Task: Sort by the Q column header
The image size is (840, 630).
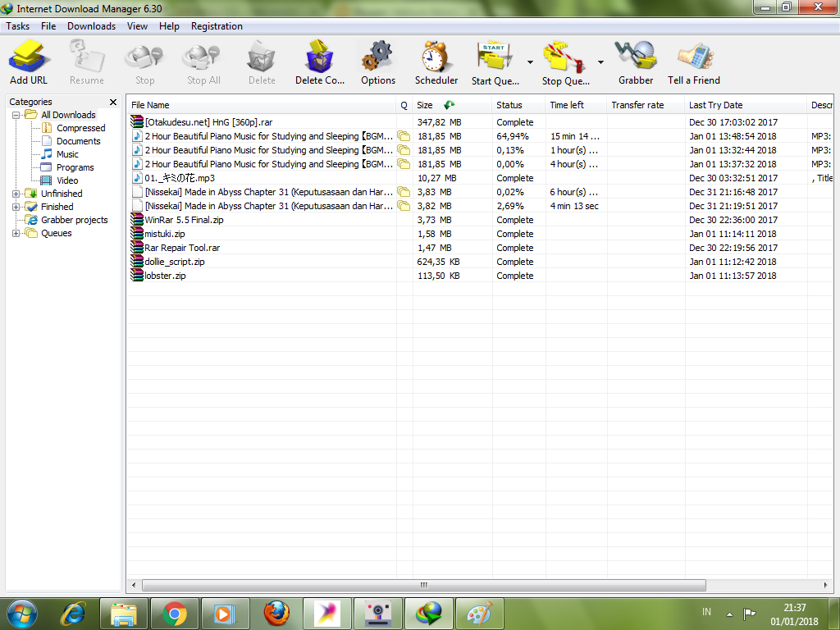Action: coord(404,105)
